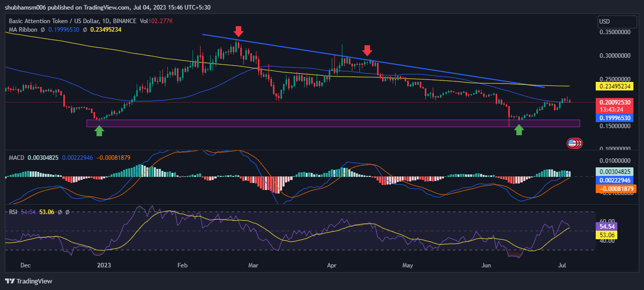Select the RSI indicator legend label
This screenshot has height=290, width=644.
14,212
